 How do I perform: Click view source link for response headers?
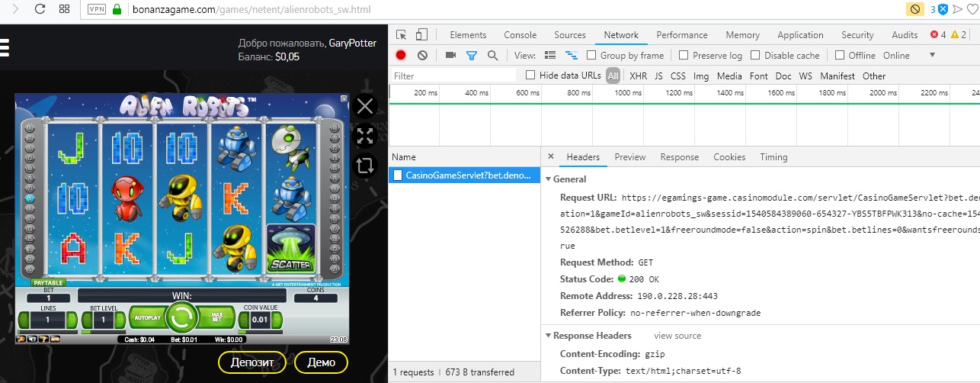[x=677, y=336]
